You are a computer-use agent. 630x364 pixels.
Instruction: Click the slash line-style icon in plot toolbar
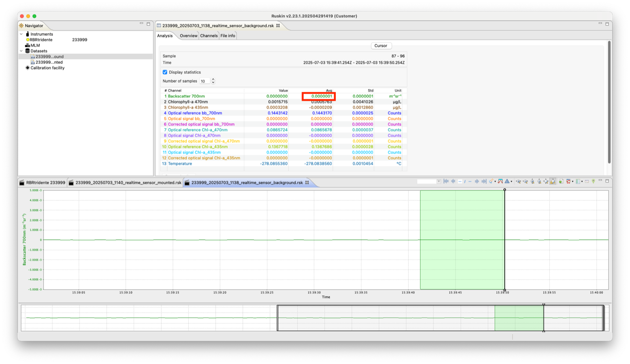click(465, 181)
